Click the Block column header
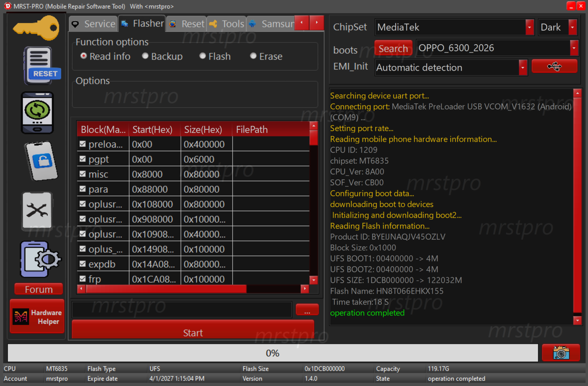The height and width of the screenshot is (386, 588). click(x=103, y=129)
